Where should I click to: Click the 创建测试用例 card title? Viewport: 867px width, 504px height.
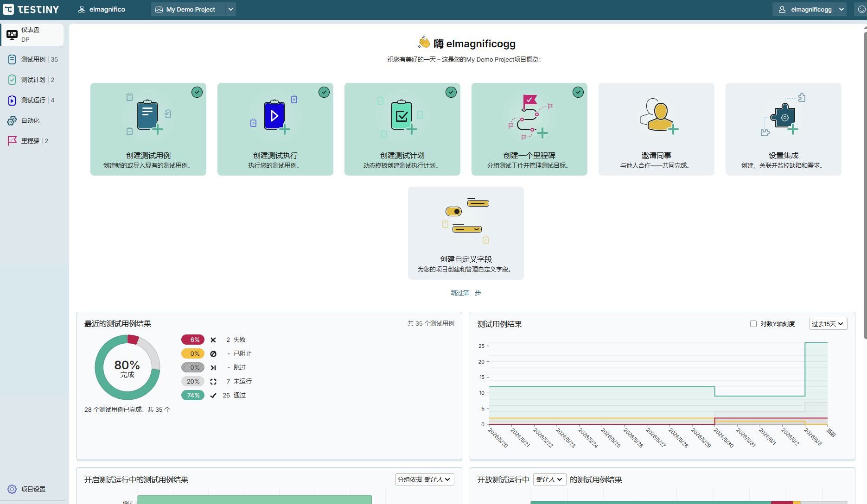(x=148, y=156)
